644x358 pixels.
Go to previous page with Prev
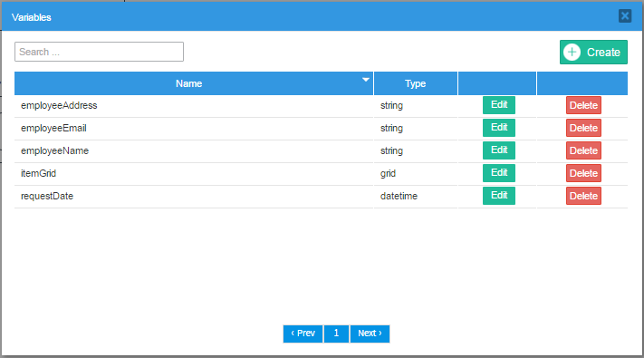(x=303, y=334)
